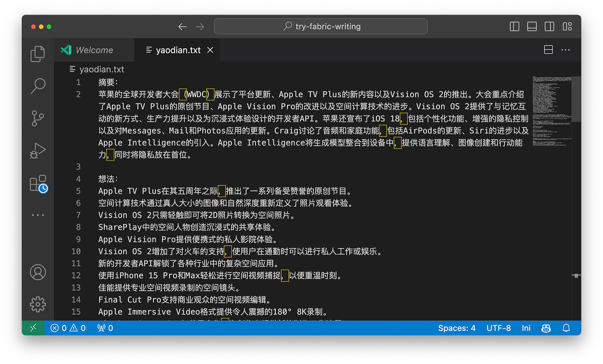Click the line Vision OS 2只需轻触
The width and height of the screenshot is (603, 364).
(x=197, y=215)
